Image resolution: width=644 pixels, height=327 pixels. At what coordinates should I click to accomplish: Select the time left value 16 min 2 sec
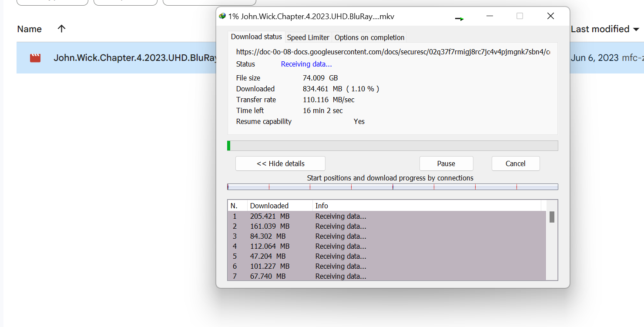[x=323, y=111]
